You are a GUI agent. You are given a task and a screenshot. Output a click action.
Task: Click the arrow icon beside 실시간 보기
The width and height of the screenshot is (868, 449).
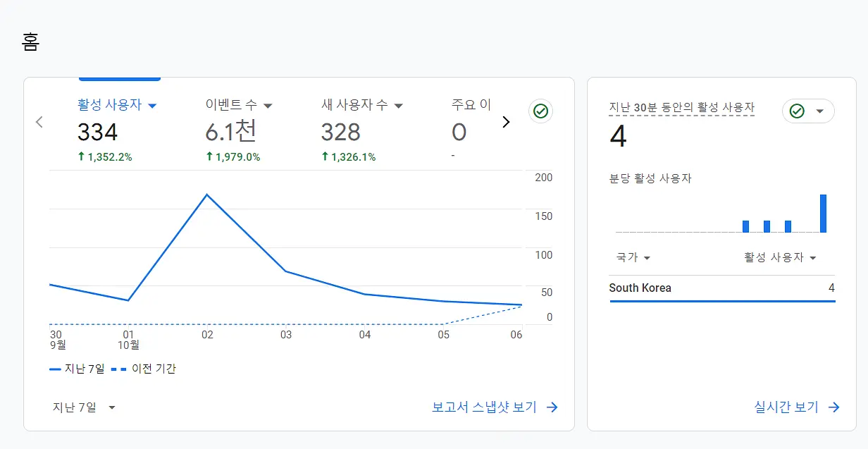834,407
